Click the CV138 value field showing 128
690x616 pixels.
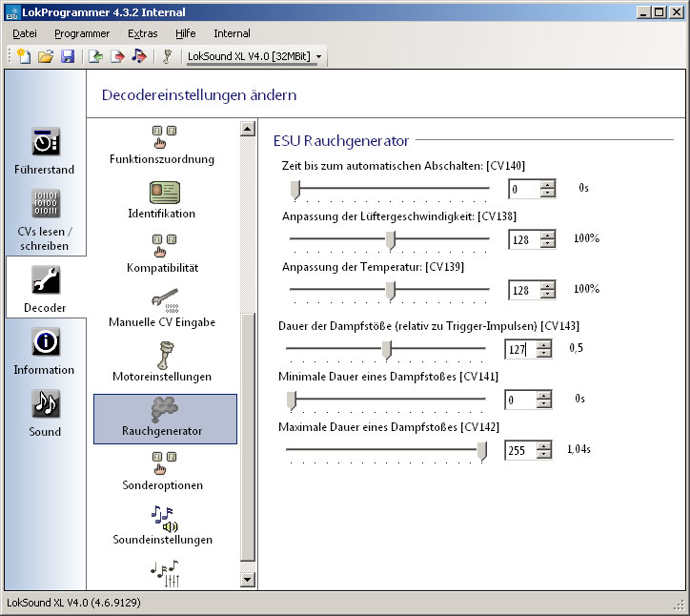tap(524, 240)
